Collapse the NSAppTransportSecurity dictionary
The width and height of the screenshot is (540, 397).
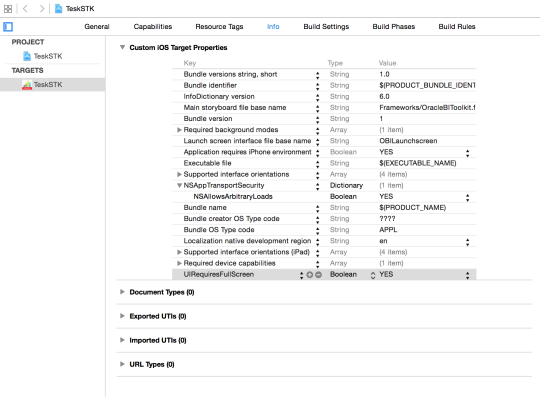[179, 185]
